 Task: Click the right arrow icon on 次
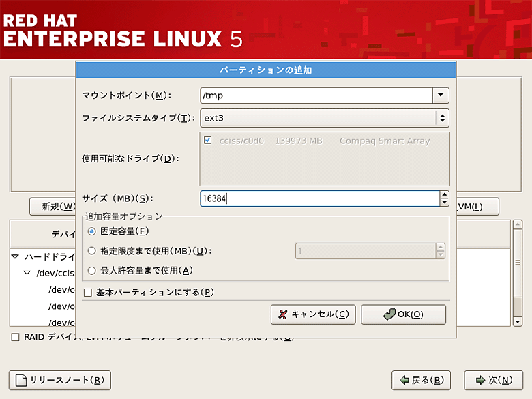(480, 381)
